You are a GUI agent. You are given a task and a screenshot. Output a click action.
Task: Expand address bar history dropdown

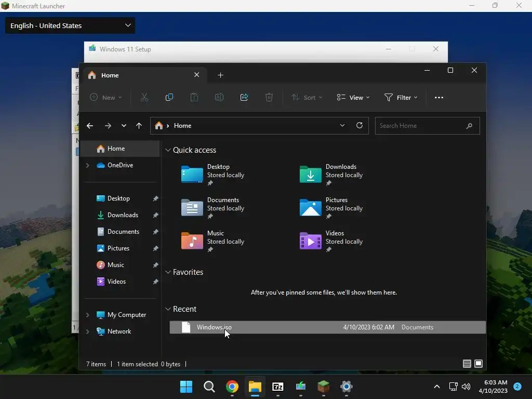click(x=342, y=125)
